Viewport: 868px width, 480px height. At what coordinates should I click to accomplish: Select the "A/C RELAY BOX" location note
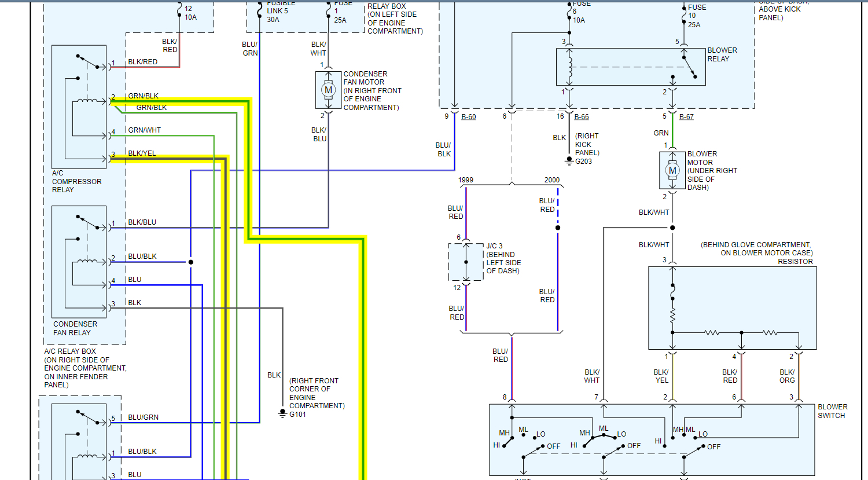click(85, 368)
